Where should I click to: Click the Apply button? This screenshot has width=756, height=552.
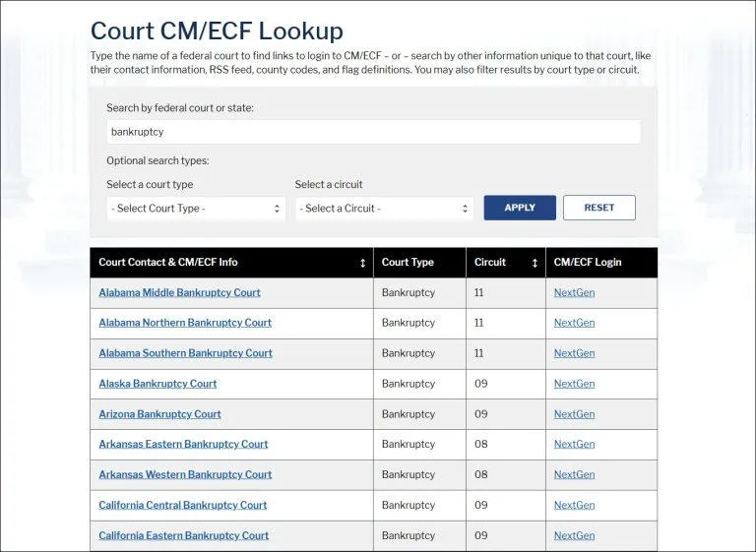pyautogui.click(x=520, y=208)
